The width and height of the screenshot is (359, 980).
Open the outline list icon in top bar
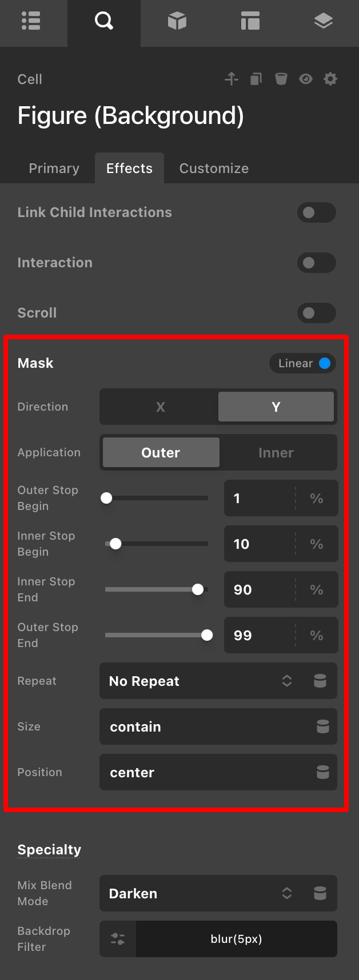(31, 22)
